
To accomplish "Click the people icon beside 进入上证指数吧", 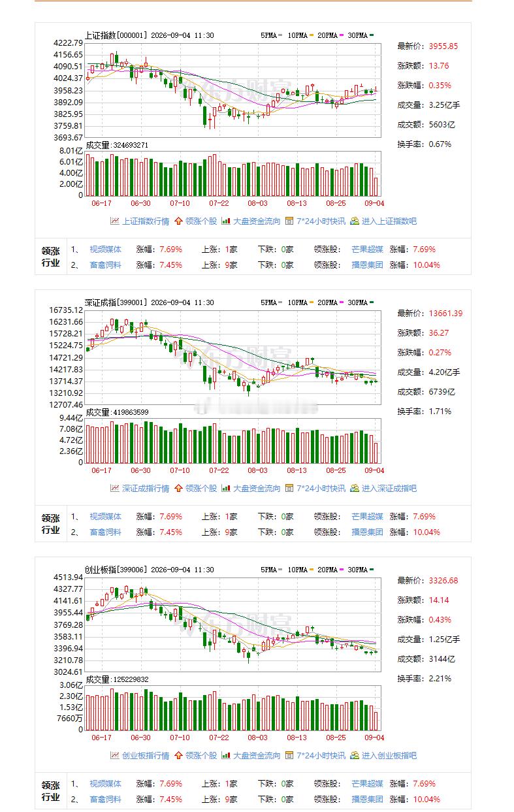I will click(x=355, y=221).
